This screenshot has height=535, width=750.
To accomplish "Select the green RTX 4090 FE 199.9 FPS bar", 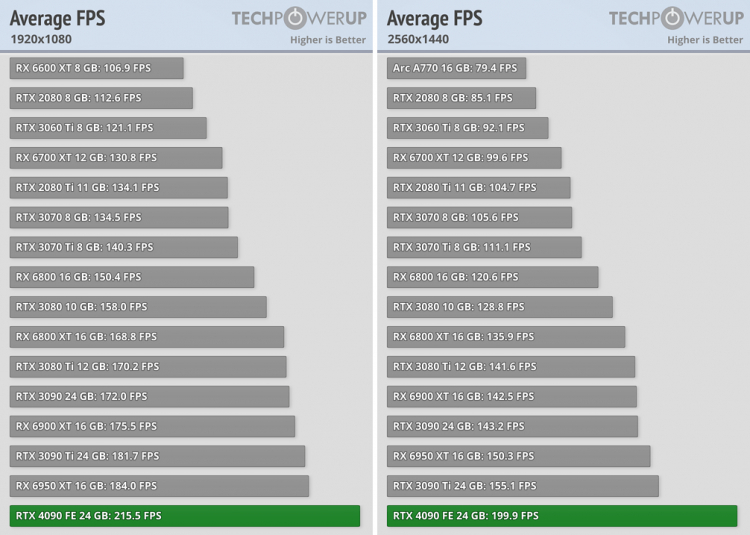I will (x=561, y=516).
